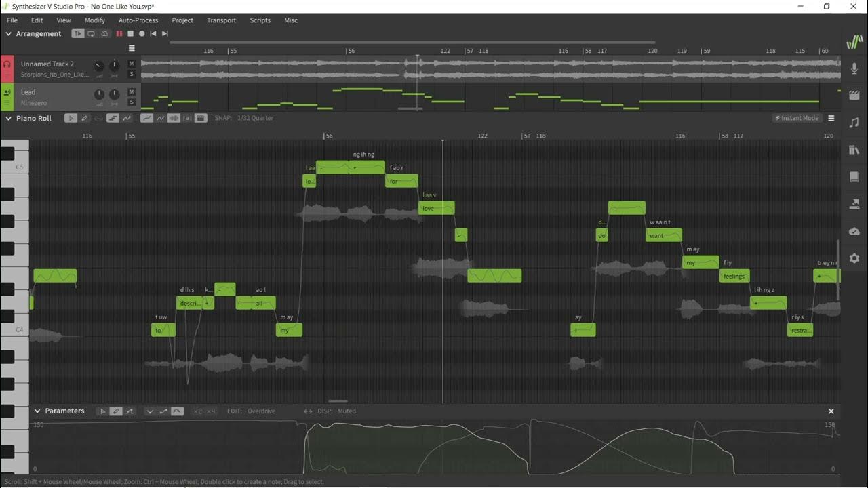This screenshot has height=488, width=868.
Task: Select the pencil tool in Piano Roll
Action: (x=85, y=118)
